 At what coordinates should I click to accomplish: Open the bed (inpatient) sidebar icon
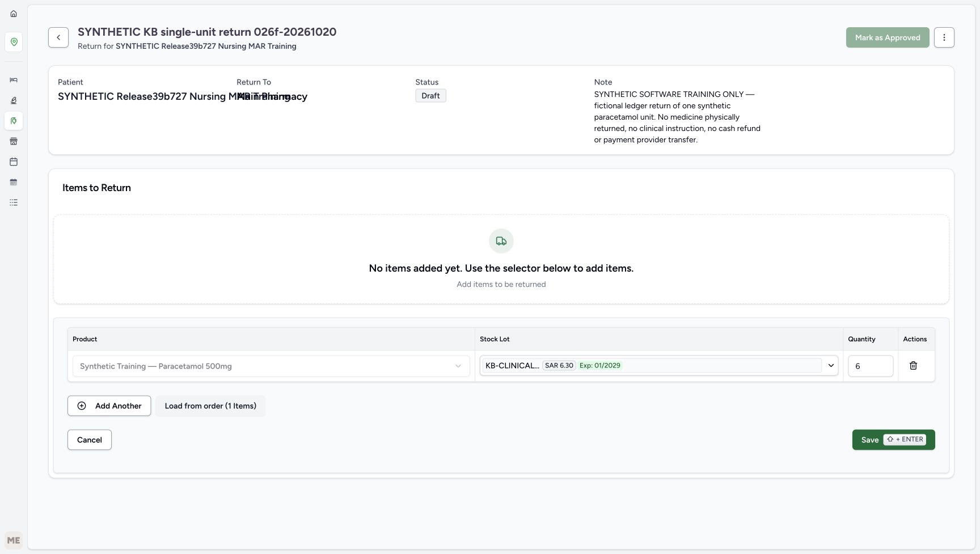click(x=14, y=80)
